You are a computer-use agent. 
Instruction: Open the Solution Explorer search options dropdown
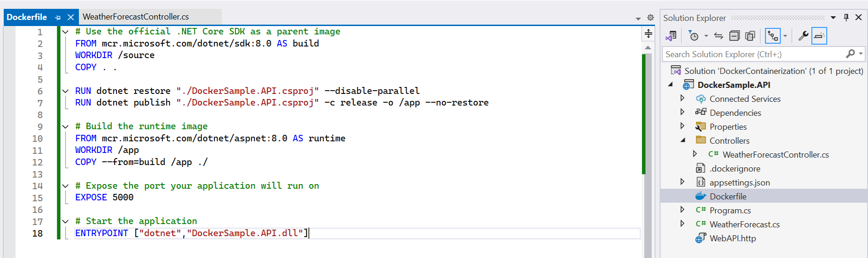(861, 54)
